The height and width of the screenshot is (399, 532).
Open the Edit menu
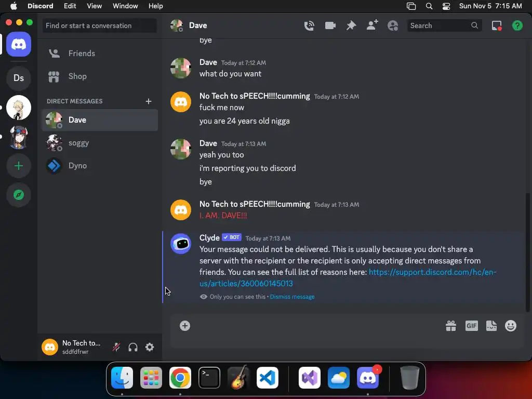point(70,6)
